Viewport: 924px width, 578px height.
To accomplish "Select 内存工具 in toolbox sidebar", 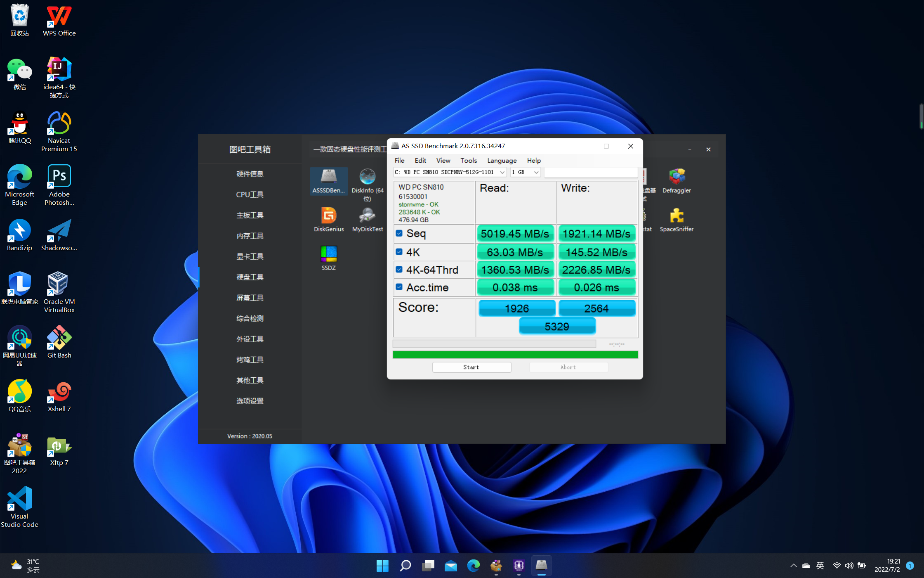I will (250, 236).
